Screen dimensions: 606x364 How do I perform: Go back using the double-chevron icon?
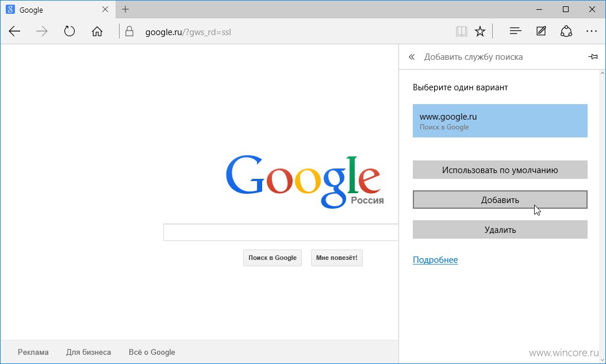[412, 57]
